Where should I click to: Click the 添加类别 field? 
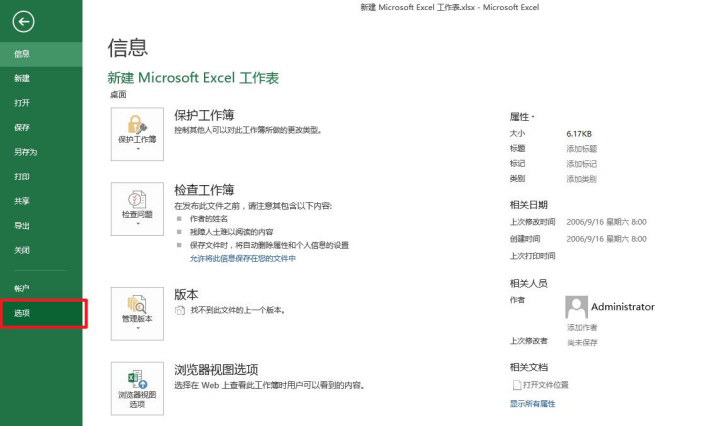(x=581, y=179)
